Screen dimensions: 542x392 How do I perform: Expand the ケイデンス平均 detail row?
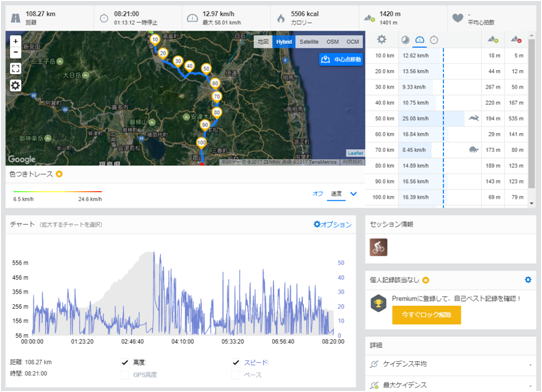tap(451, 364)
